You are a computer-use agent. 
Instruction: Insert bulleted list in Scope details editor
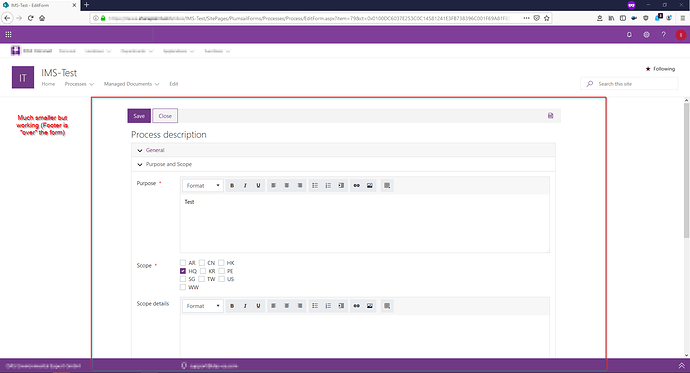pyautogui.click(x=315, y=306)
